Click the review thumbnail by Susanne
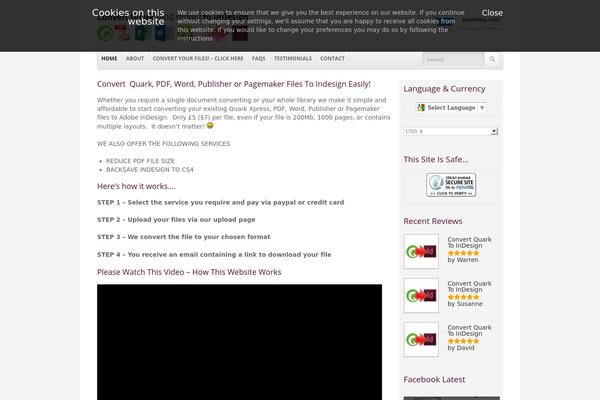The image size is (600, 400). coord(421,296)
